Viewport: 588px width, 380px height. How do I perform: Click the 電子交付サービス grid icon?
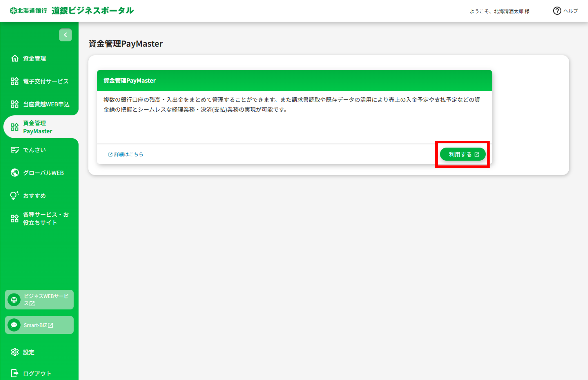coord(15,81)
